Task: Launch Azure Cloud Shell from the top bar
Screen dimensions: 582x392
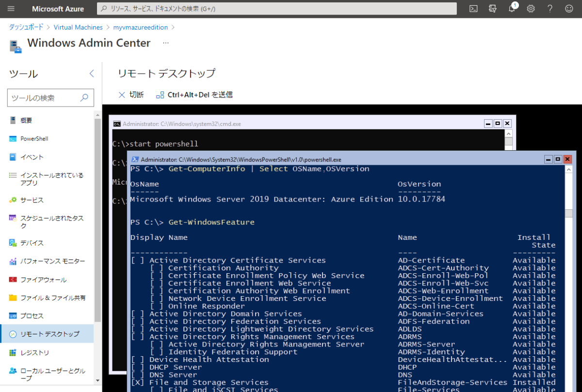Action: (x=473, y=8)
